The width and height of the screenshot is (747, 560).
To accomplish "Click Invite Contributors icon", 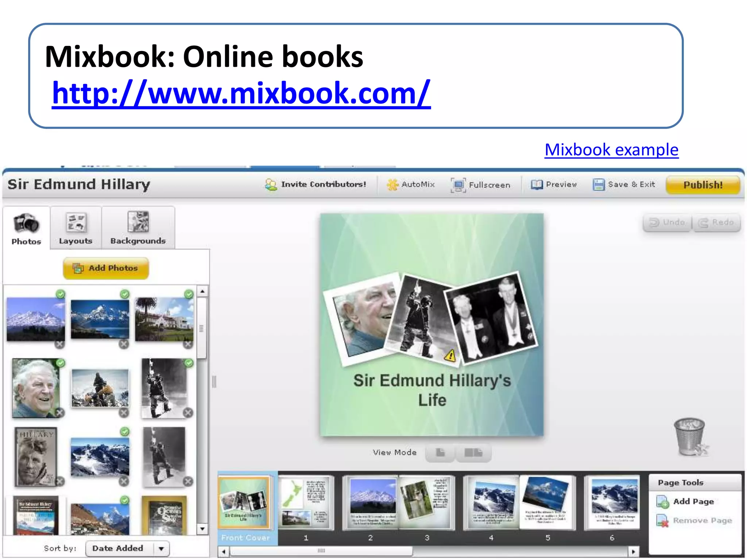I will 271,184.
